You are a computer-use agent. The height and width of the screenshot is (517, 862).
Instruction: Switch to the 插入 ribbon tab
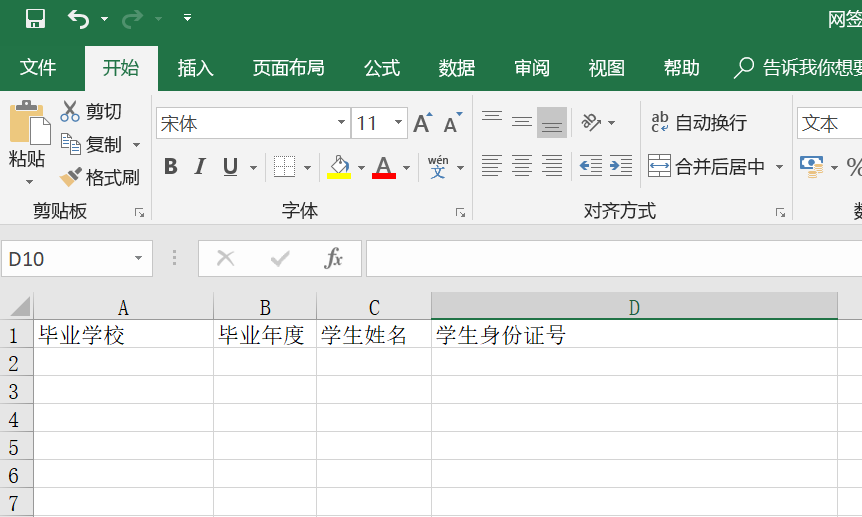pos(195,68)
